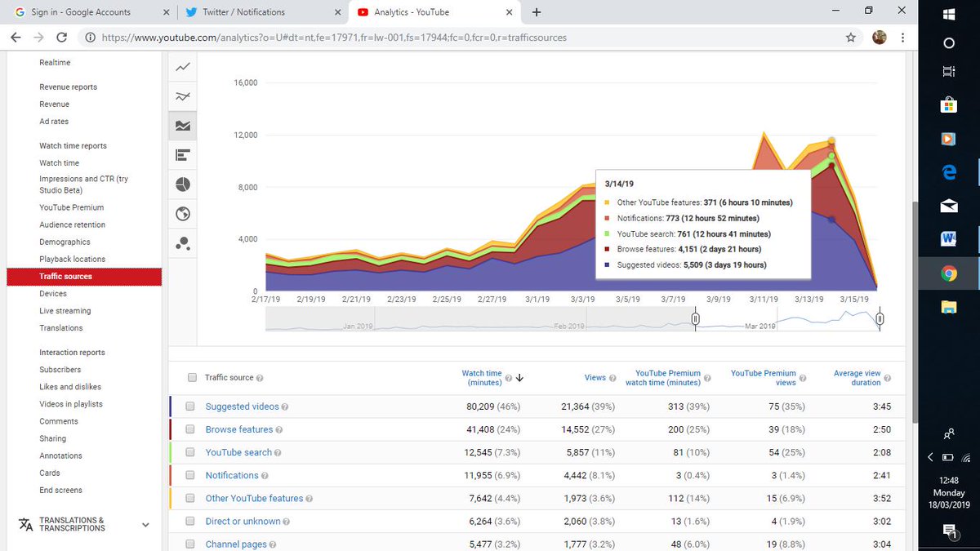Viewport: 980px width, 551px height.
Task: Click help icon beside Channel pages
Action: [x=274, y=544]
